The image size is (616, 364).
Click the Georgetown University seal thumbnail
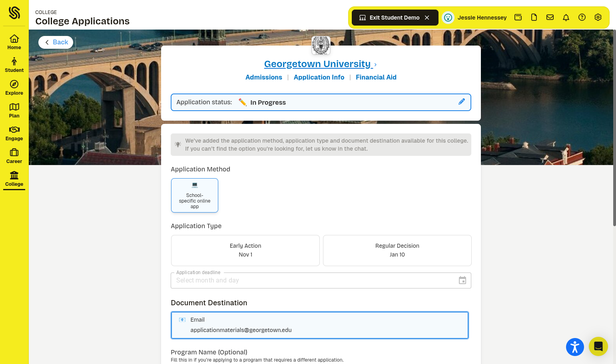(321, 45)
